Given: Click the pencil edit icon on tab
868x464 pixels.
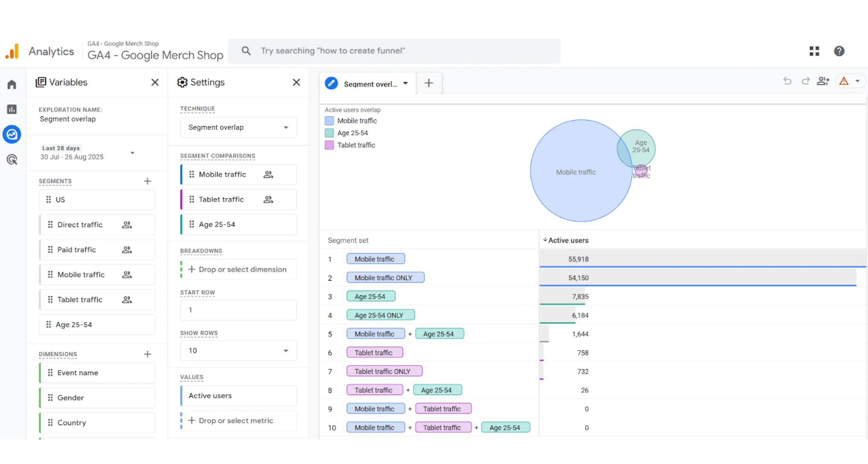Looking at the screenshot, I should pyautogui.click(x=331, y=83).
